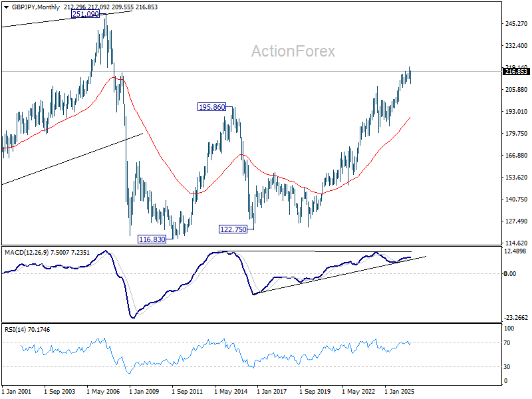Click the ActionForex watermark text

pos(293,51)
